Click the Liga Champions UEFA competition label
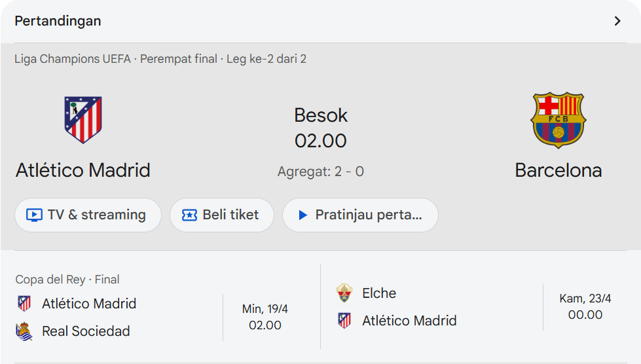The image size is (641, 364). click(73, 59)
